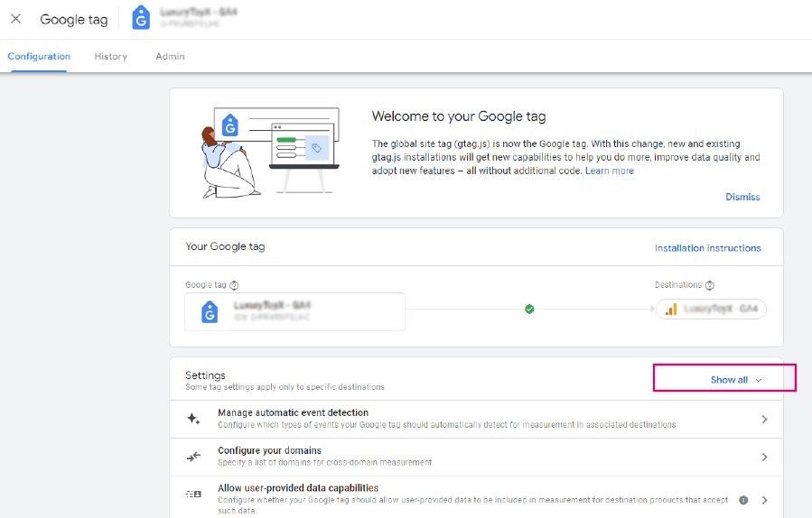
Task: Open Allow user-provided data capabilities
Action: pyautogui.click(x=476, y=498)
